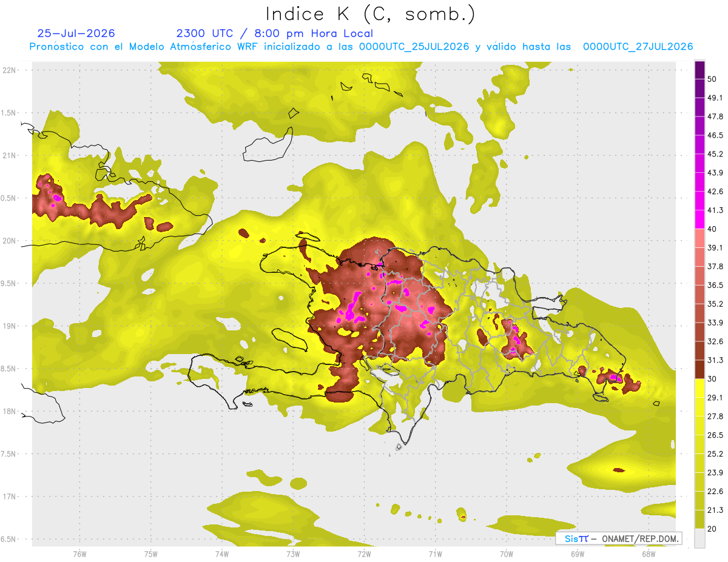Click the salmon legend band between 39.1 and 40
The width and height of the screenshot is (728, 562).
699,238
